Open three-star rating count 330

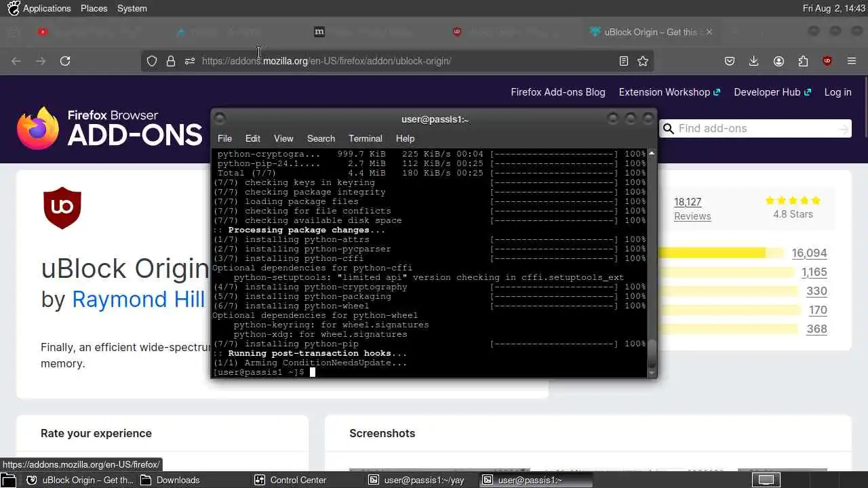tap(816, 291)
